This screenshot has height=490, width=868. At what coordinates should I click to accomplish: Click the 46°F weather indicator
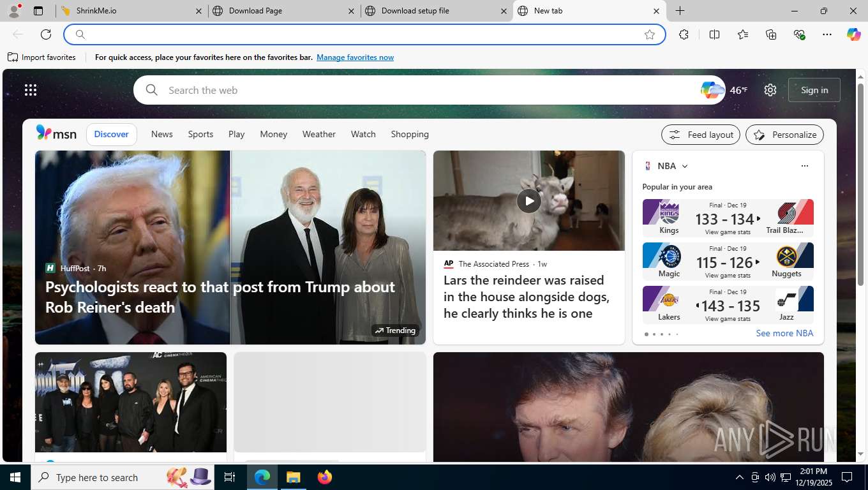738,90
